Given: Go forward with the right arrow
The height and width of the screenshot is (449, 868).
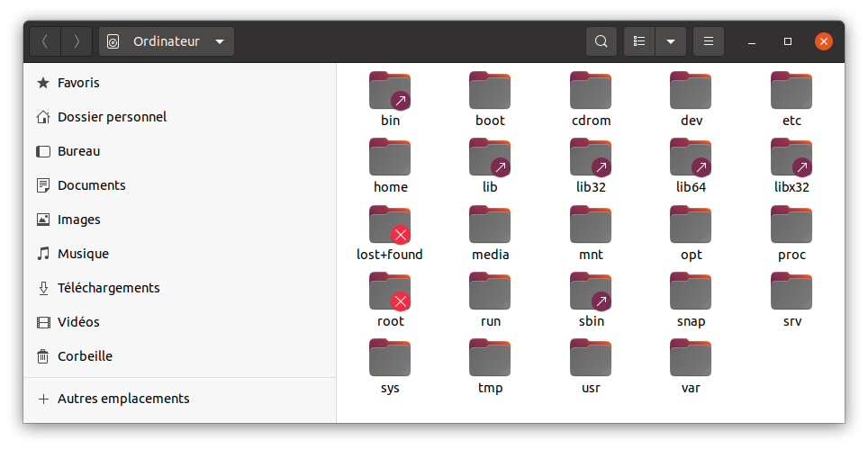Looking at the screenshot, I should [77, 41].
